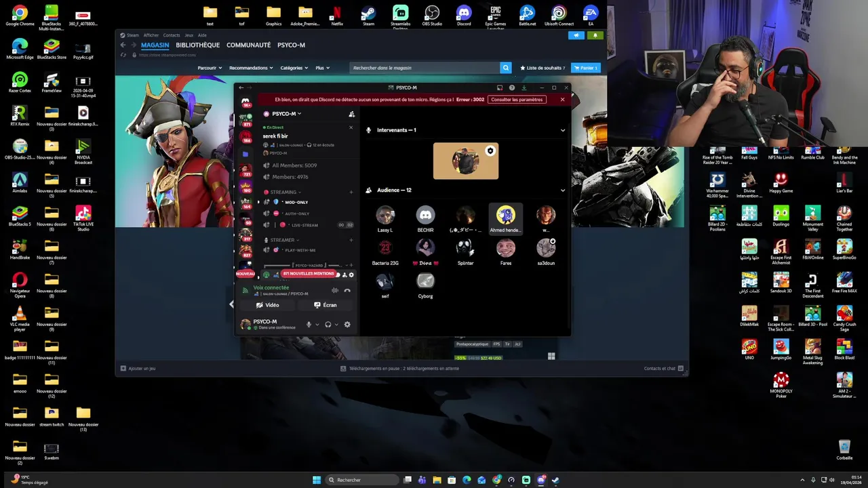868x488 pixels.
Task: Open Steam PSYCO-M profile tab
Action: pos(291,45)
